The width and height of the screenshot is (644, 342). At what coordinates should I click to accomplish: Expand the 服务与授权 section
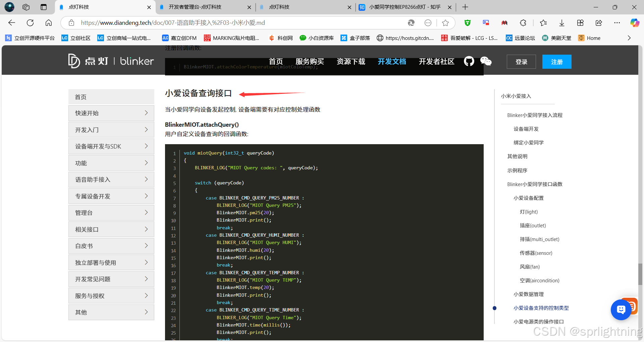[x=111, y=296]
